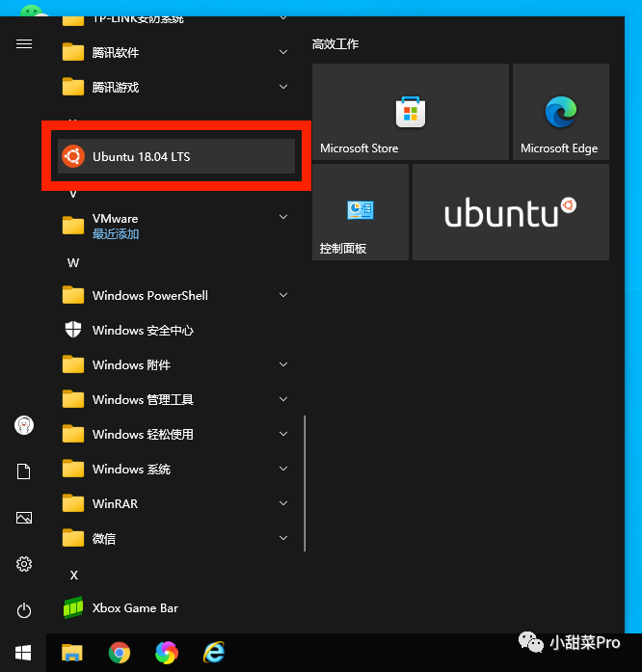Open the Pictures icon in Start sidebar
Screen dimensions: 642x672
(x=24, y=518)
